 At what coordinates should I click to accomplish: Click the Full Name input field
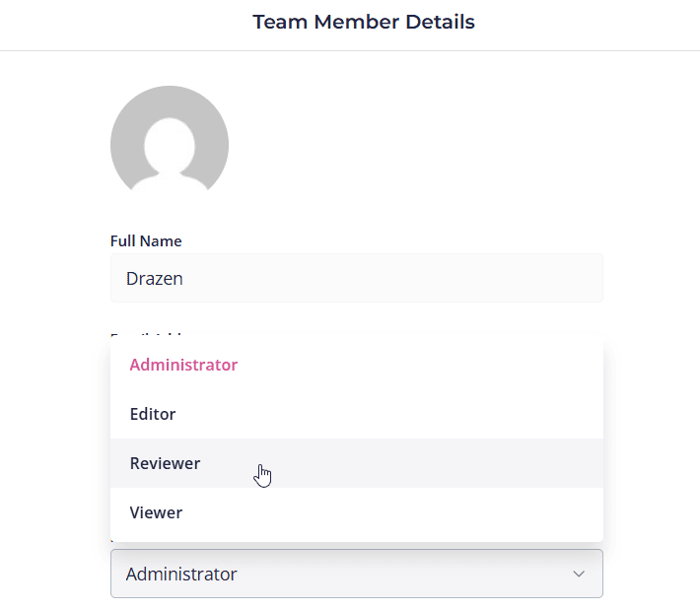coord(356,278)
